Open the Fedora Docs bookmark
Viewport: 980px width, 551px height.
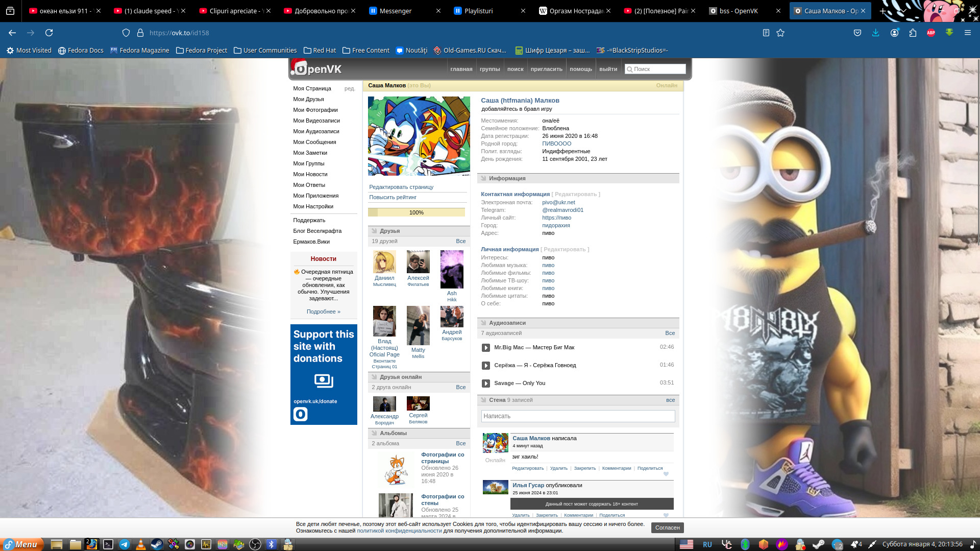[x=81, y=50]
